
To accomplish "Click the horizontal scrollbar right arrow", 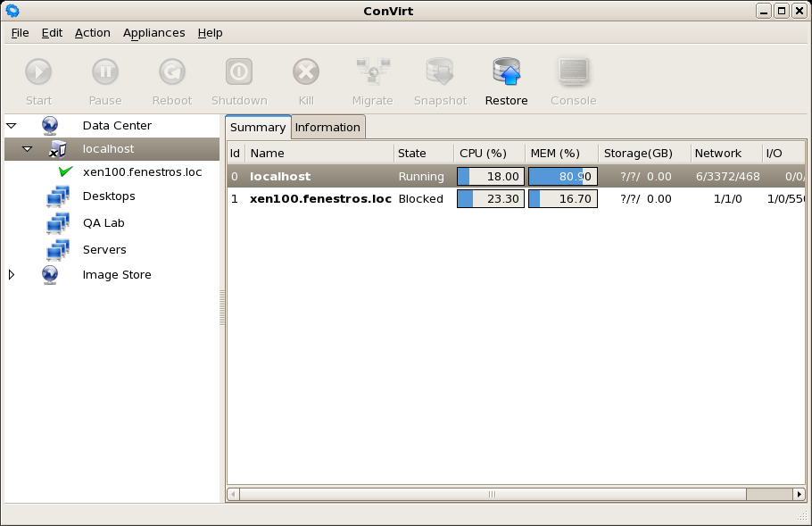I will 799,494.
